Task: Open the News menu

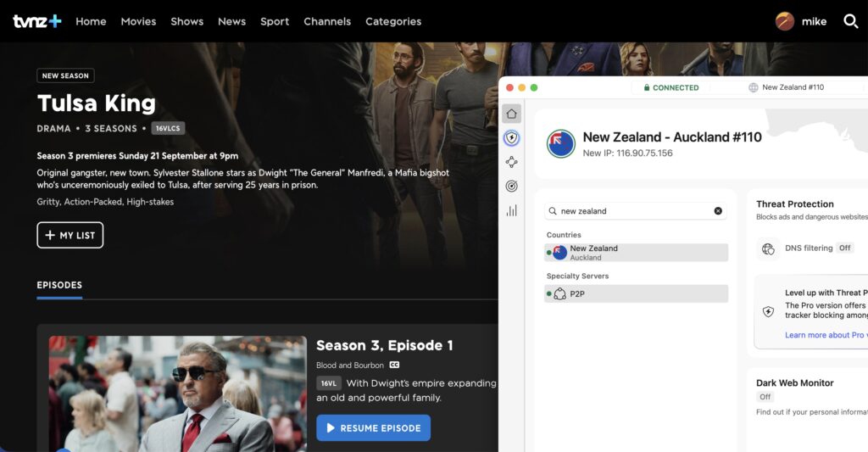Action: click(232, 21)
